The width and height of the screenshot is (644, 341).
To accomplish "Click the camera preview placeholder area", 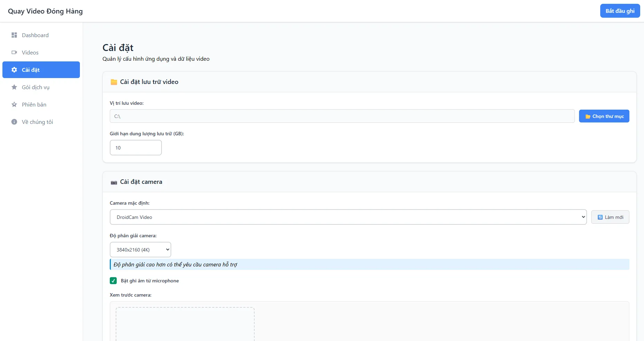I will pyautogui.click(x=185, y=324).
